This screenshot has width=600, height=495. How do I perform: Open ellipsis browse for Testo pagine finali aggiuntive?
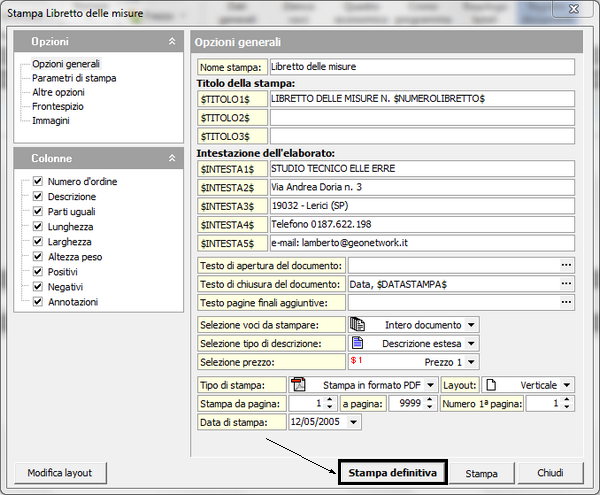click(x=567, y=302)
